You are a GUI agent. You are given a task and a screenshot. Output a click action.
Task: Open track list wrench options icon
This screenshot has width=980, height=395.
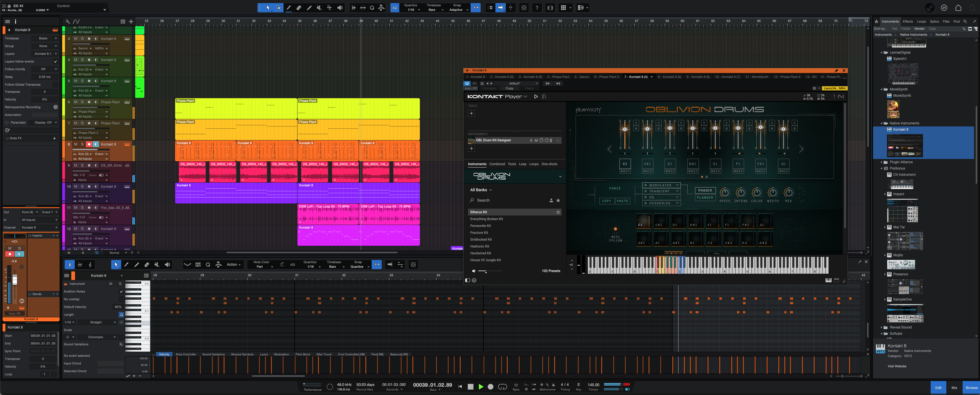pos(67,22)
